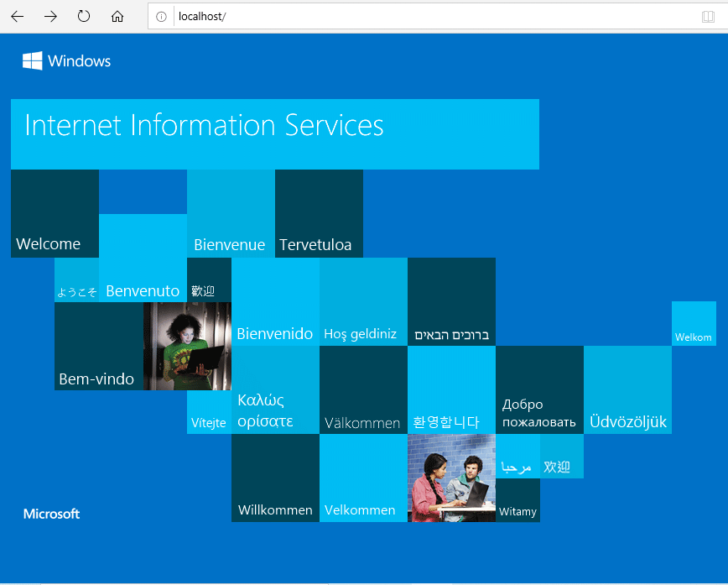Click the photo of the person with laptop
The height and width of the screenshot is (585, 728).
coord(187,346)
